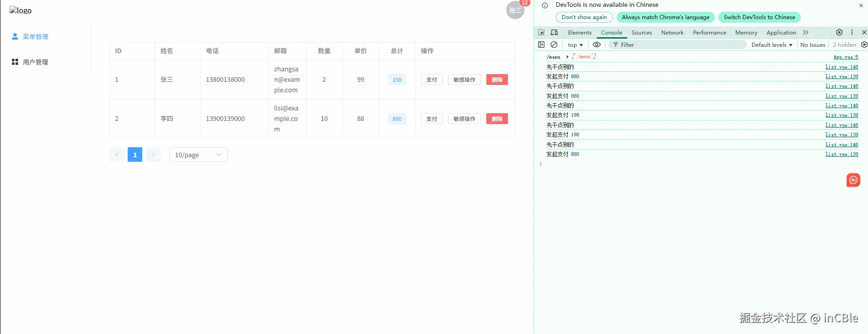The height and width of the screenshot is (334, 868).
Task: Go to previous page arrow in pagination
Action: tap(117, 155)
